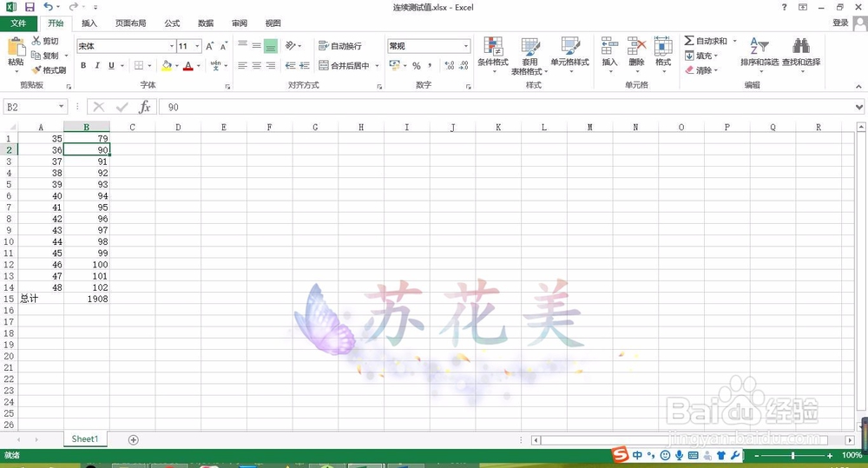Click Sign in (登录) link
Image resolution: width=868 pixels, height=468 pixels.
[x=840, y=23]
